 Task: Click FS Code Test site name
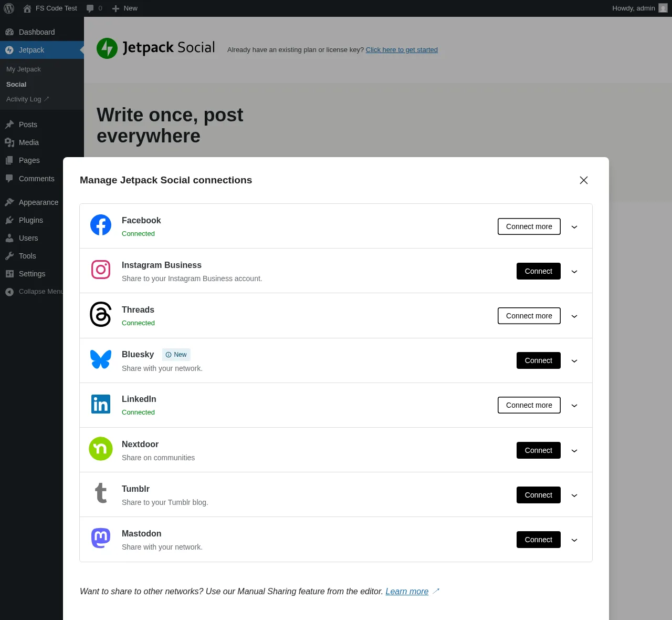[56, 8]
